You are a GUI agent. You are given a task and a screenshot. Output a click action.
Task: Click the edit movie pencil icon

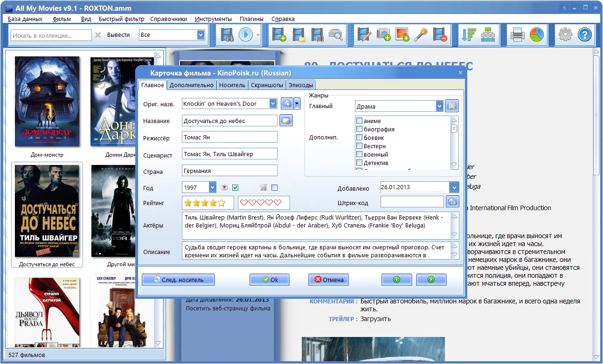(x=365, y=34)
